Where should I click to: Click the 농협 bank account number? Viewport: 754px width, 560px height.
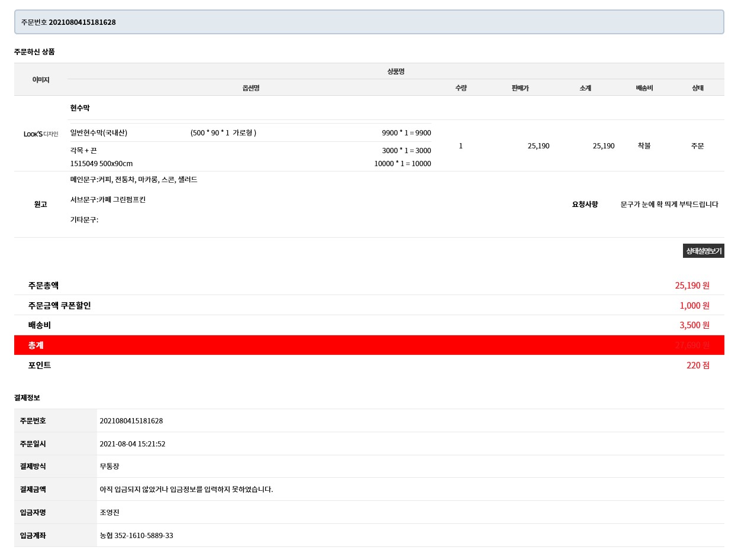137,536
